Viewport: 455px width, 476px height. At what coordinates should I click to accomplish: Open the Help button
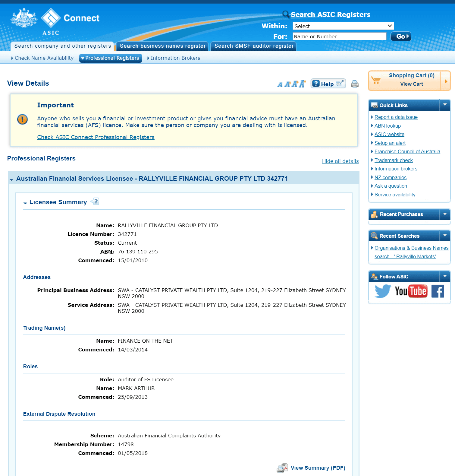[x=328, y=84]
